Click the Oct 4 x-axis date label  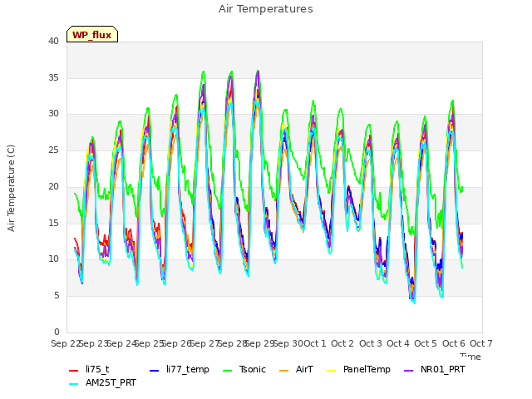click(x=398, y=343)
